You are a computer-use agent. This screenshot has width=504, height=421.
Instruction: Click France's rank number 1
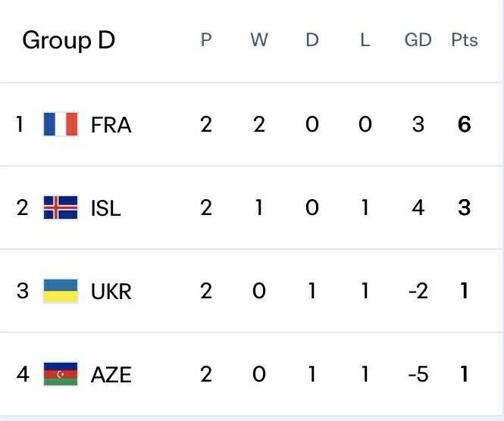[x=20, y=124]
